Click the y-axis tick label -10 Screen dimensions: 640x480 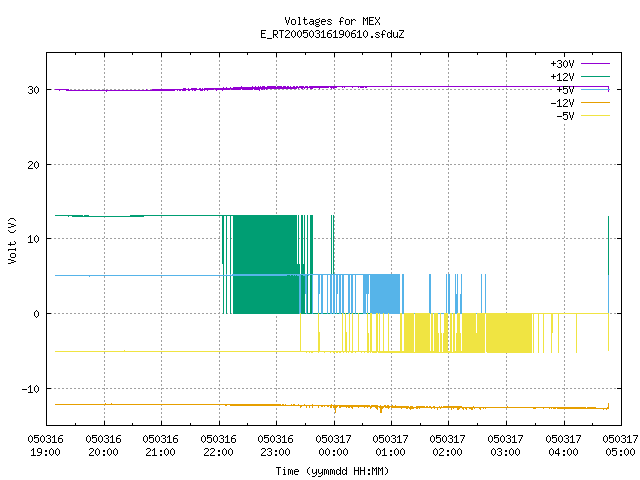click(x=31, y=389)
